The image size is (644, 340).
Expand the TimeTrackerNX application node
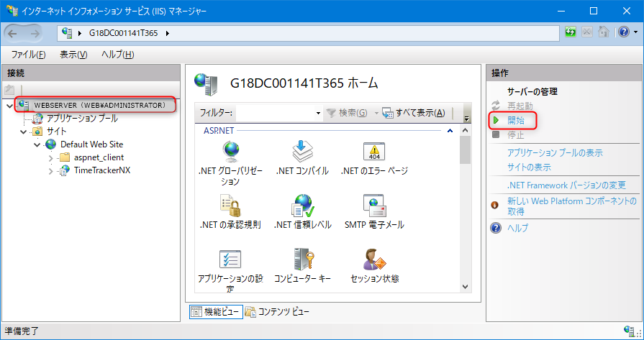coord(51,171)
